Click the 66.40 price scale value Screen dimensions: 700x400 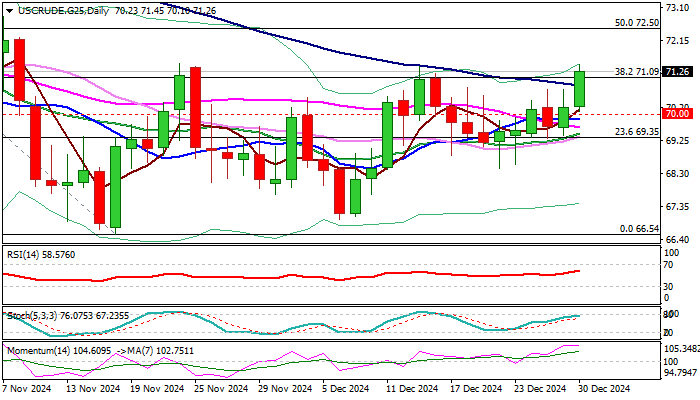tap(677, 239)
